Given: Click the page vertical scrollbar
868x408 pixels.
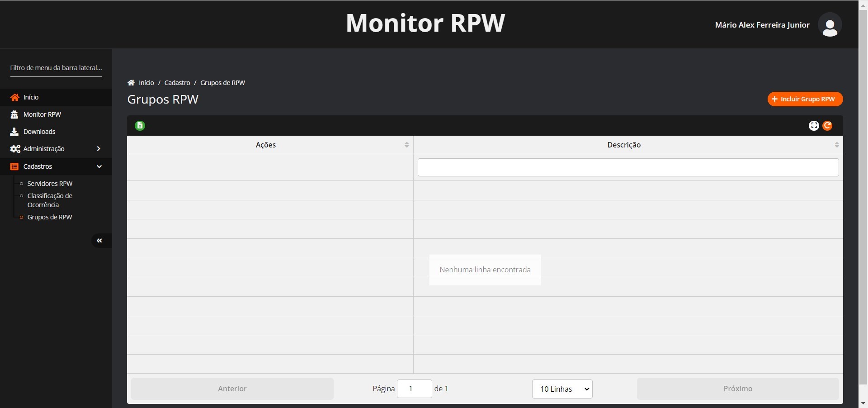Looking at the screenshot, I should [863, 204].
